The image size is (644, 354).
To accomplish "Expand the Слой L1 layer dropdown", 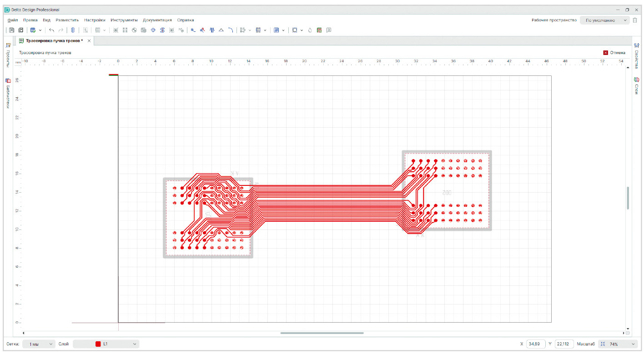I will (x=135, y=344).
